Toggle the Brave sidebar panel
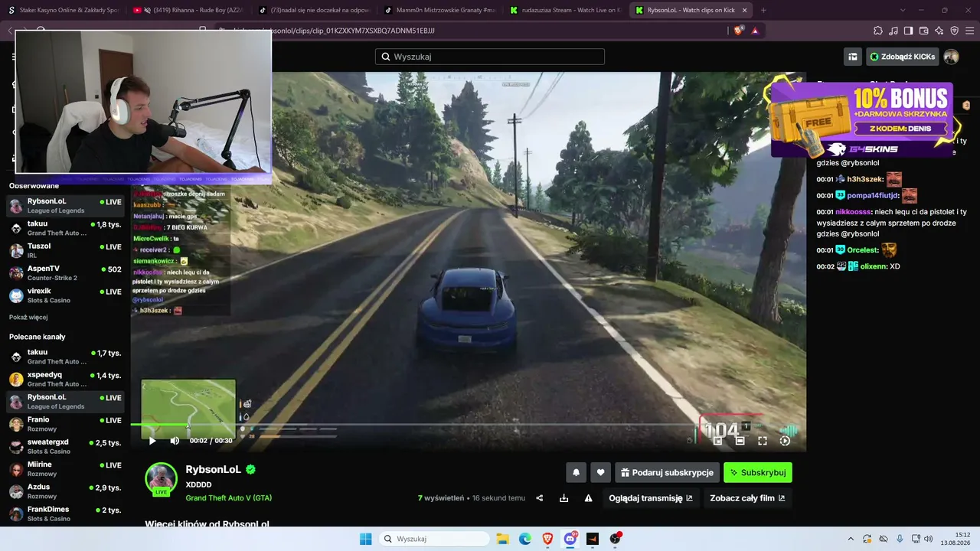Viewport: 980px width, 551px height. (x=908, y=31)
